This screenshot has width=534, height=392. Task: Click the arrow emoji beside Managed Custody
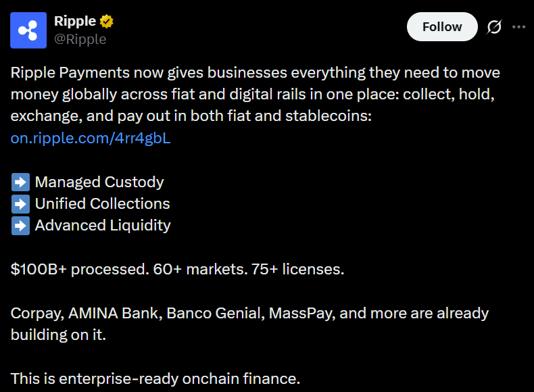[20, 182]
